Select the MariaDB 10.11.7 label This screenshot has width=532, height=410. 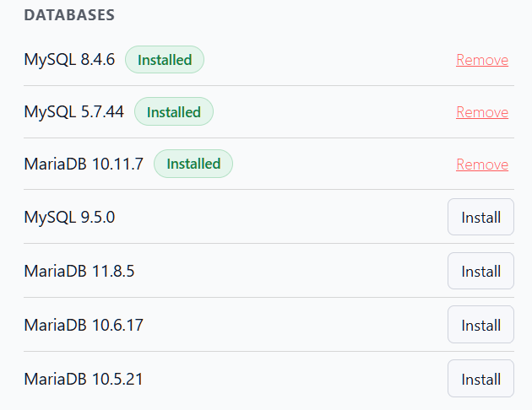pos(84,164)
